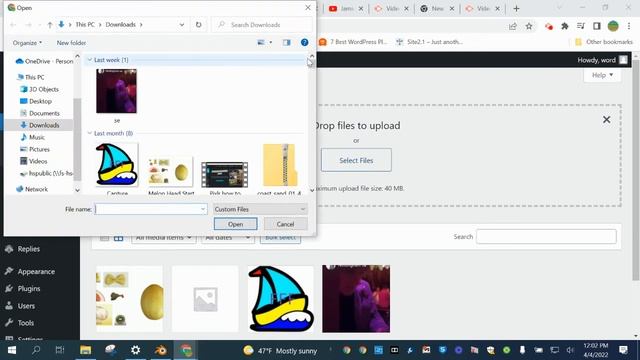
Task: Open Appearance in WordPress sidebar
Action: 36,271
